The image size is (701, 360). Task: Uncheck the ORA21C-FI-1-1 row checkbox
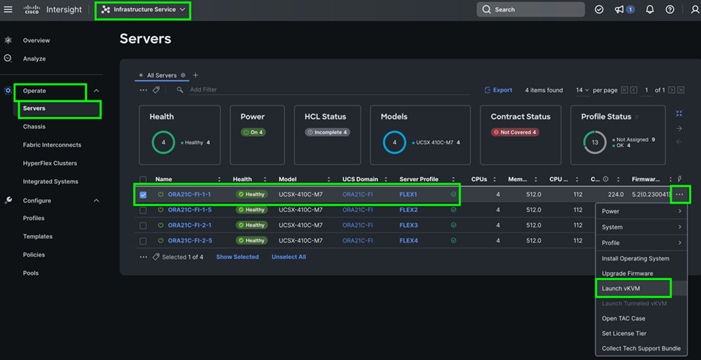[x=143, y=195]
